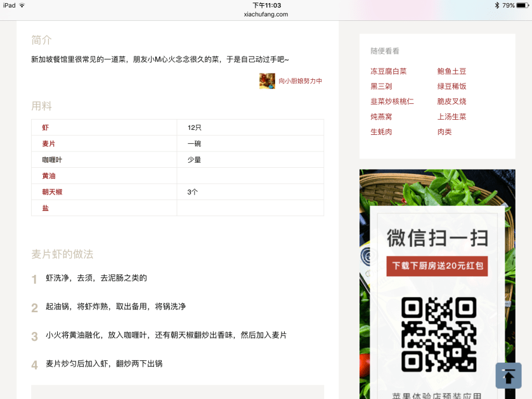The height and width of the screenshot is (399, 532).
Task: Go to 脆皮叉烧 recipe
Action: tap(451, 101)
